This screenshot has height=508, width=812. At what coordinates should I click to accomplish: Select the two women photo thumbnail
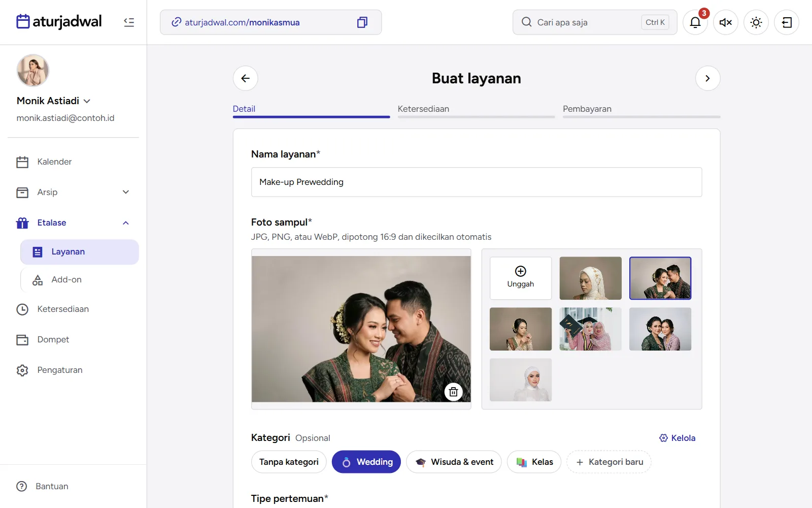660,329
